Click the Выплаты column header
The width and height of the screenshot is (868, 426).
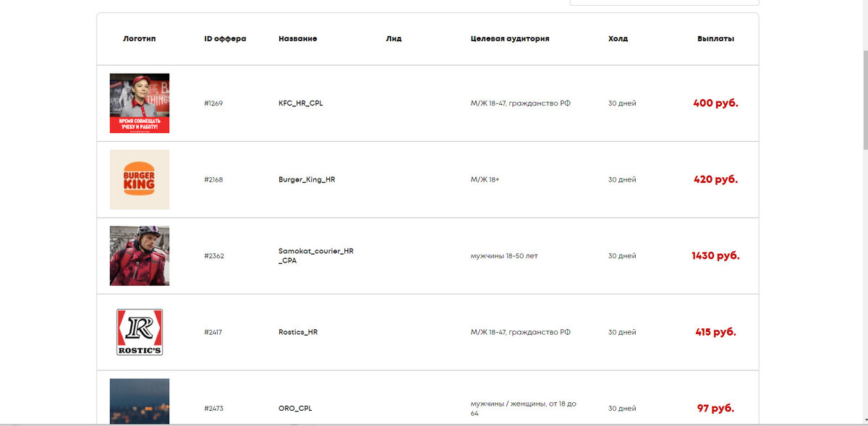(715, 39)
